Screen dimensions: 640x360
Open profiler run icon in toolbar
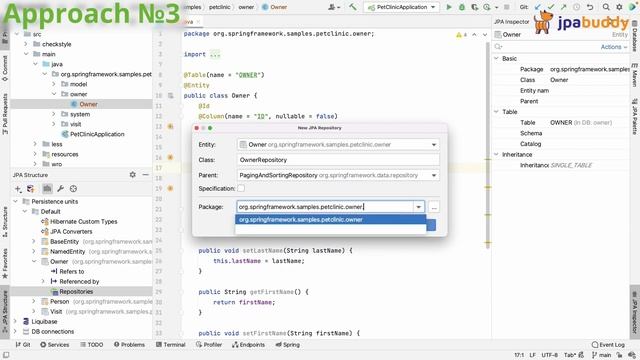tap(487, 7)
